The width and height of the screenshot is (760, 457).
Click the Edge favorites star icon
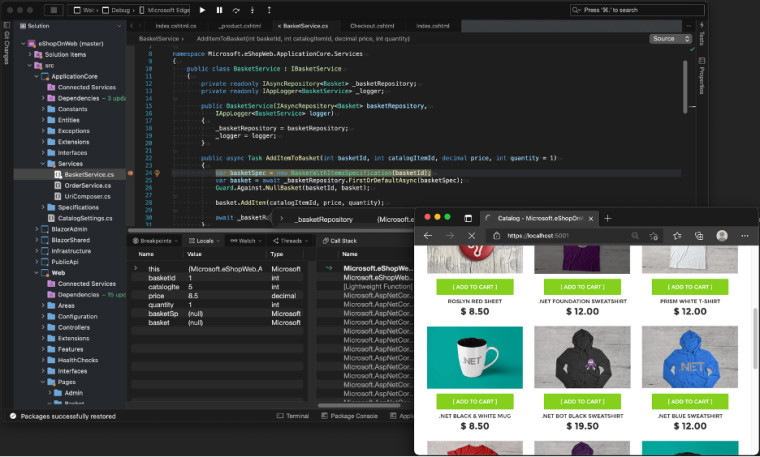coord(677,236)
